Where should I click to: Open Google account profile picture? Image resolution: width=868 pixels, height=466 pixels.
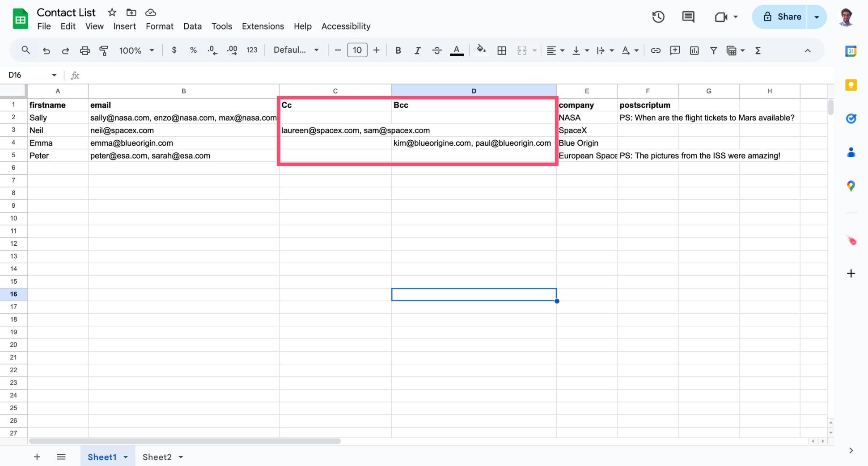[846, 17]
